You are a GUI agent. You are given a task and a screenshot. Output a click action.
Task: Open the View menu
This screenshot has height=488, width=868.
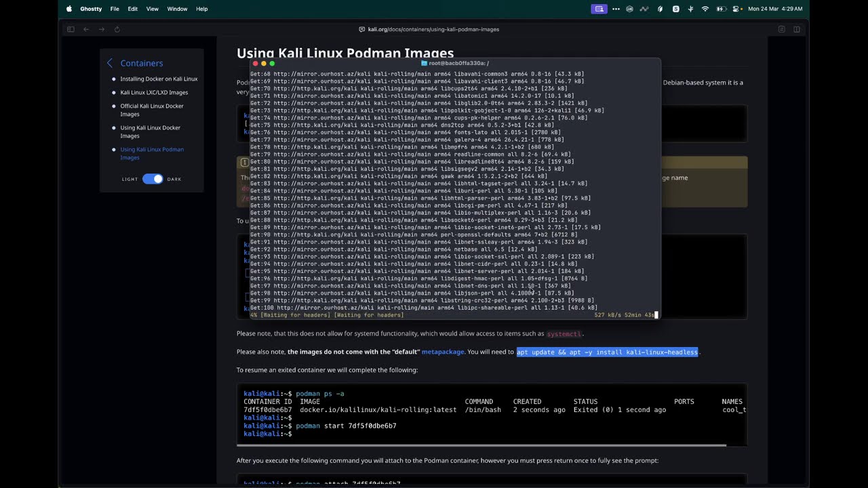[x=153, y=9]
